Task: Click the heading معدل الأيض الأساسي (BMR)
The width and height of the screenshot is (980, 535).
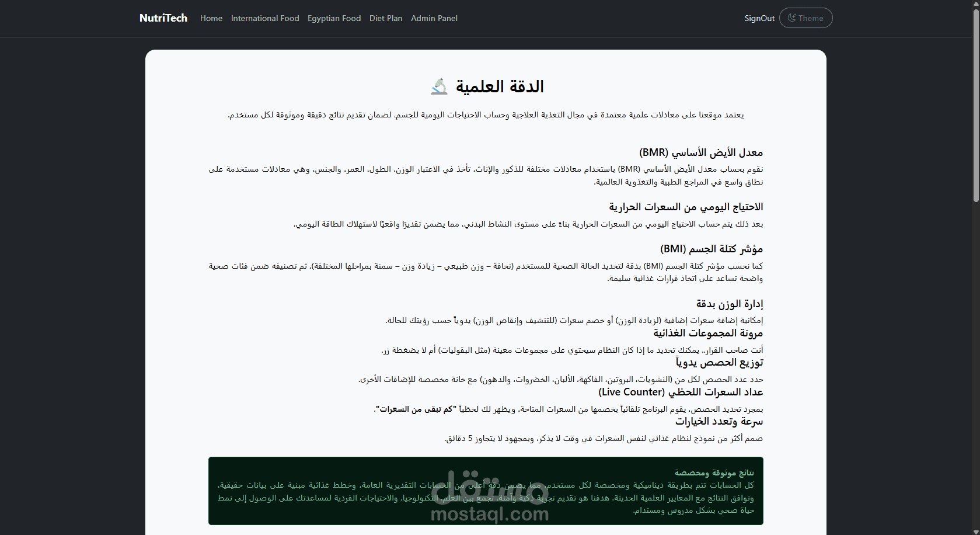Action: 701,152
